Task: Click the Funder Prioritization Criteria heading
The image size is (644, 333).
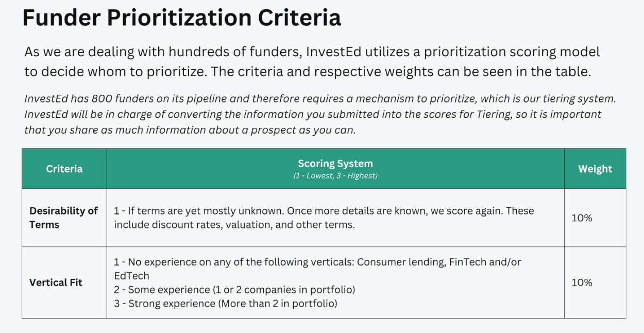Action: [x=182, y=18]
